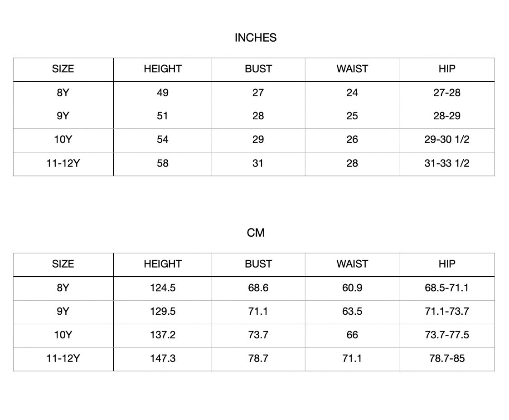Click the hip value 68.5-71.1
Screen dimensions: 509x420
point(447,288)
